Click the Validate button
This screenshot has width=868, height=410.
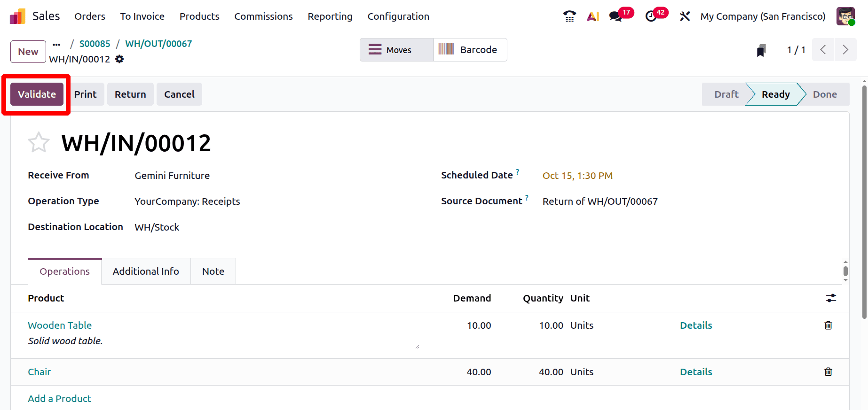coord(37,94)
